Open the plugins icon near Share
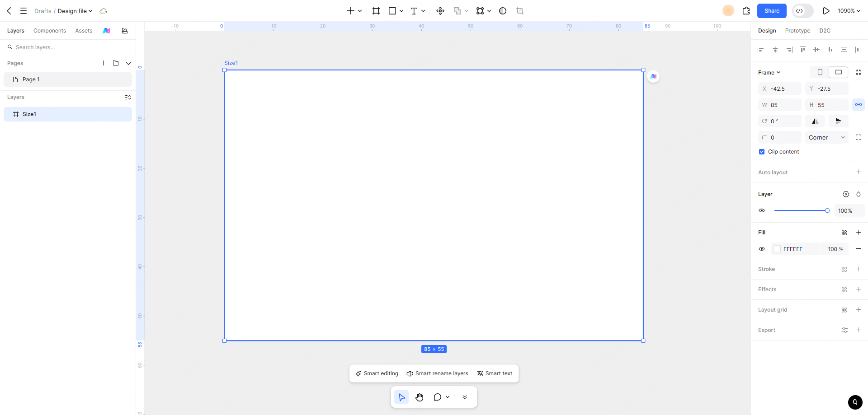868x415 pixels. coord(746,11)
